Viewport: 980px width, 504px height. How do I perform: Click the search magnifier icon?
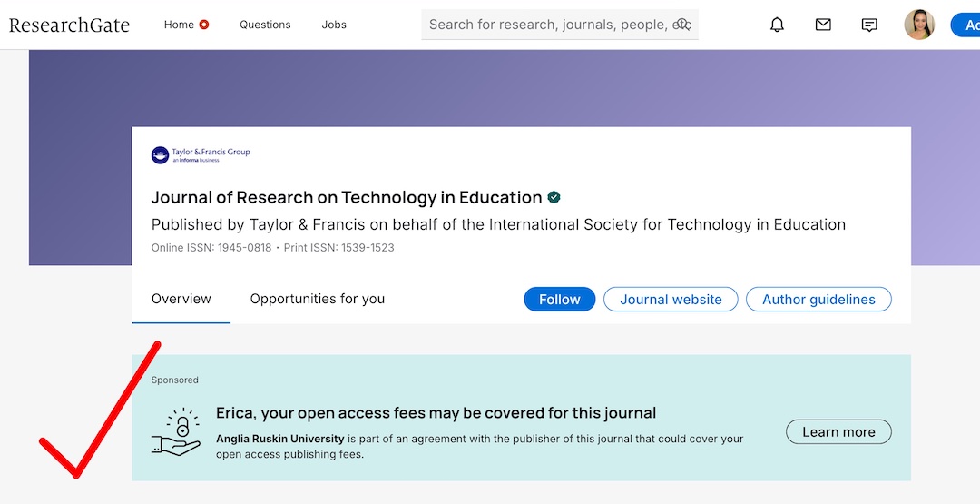(x=682, y=25)
